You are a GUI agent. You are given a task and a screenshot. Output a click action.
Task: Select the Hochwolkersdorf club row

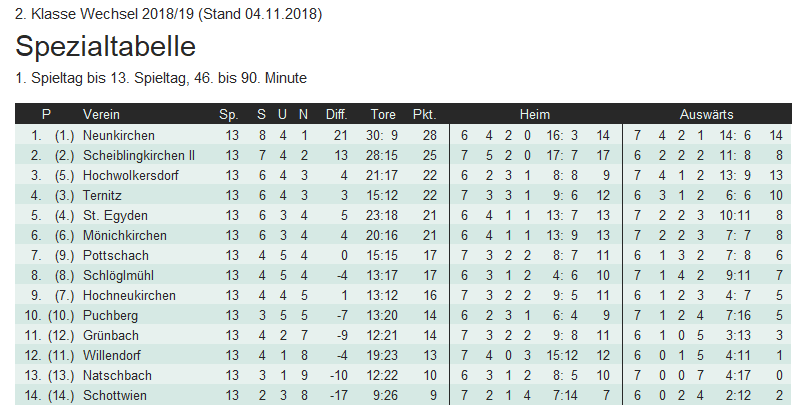click(127, 175)
